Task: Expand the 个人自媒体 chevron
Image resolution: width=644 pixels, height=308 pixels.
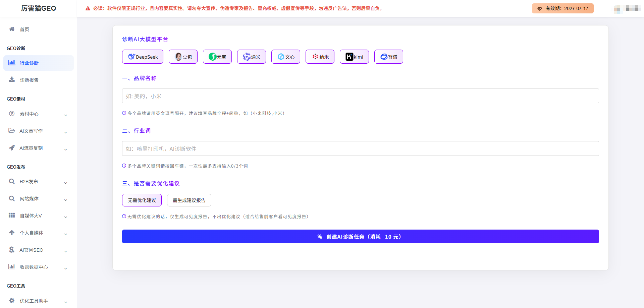Action: point(66,234)
